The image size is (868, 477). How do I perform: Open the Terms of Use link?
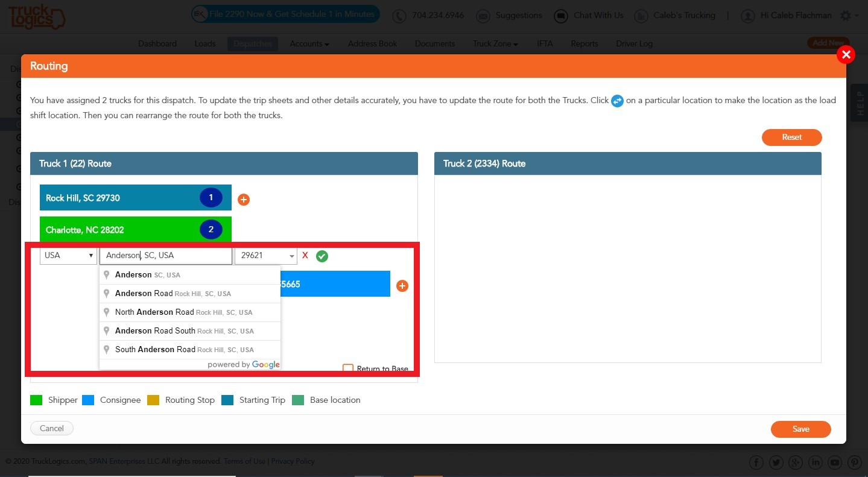(244, 461)
